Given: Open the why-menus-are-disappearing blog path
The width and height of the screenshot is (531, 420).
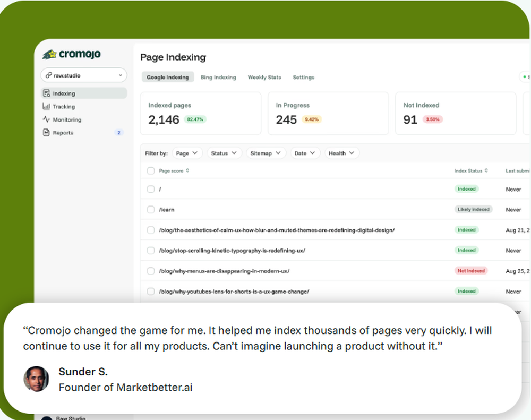Looking at the screenshot, I should coord(224,271).
